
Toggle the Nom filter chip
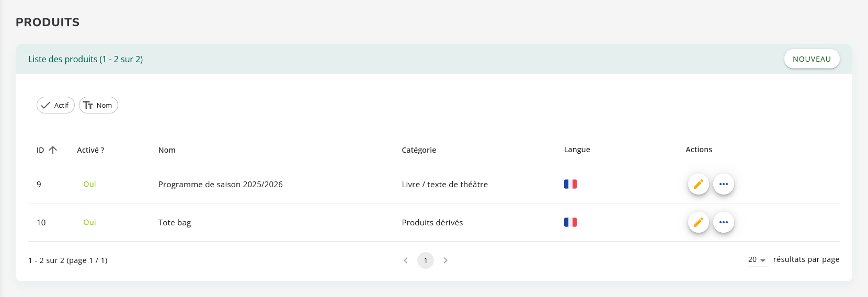click(x=98, y=105)
